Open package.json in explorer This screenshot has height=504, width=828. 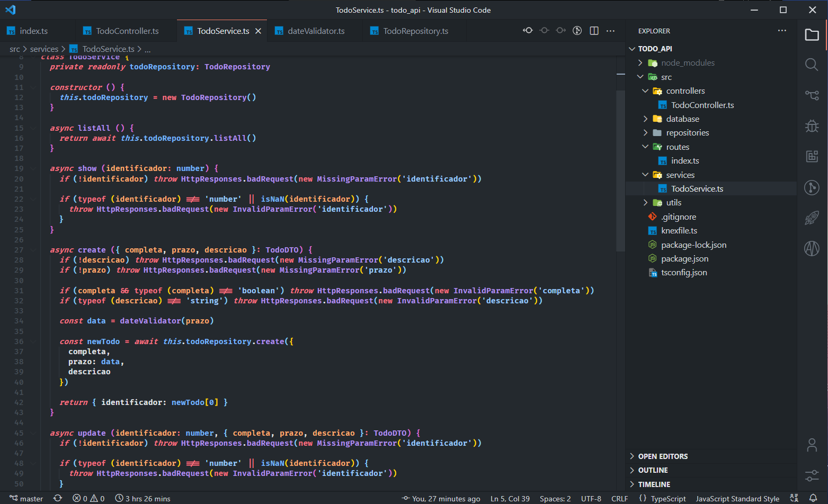point(711,259)
